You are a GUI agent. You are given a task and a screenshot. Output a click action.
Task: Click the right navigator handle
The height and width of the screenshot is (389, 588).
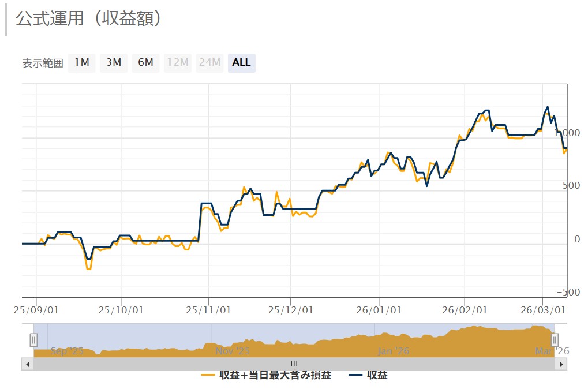click(555, 340)
